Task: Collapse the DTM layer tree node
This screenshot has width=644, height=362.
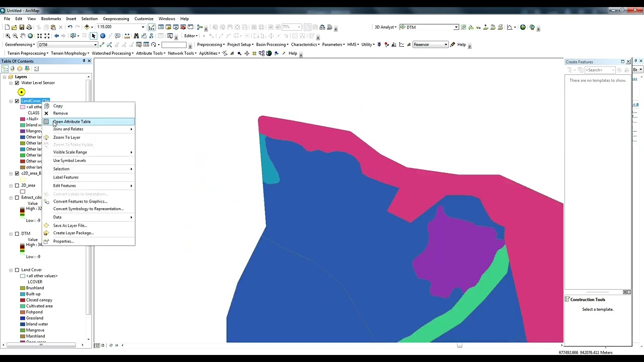Action: coord(11,234)
